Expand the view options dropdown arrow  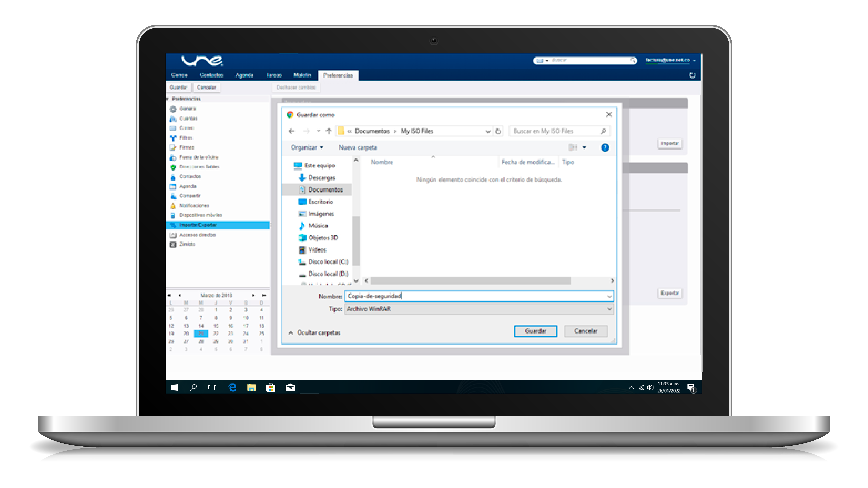(584, 147)
